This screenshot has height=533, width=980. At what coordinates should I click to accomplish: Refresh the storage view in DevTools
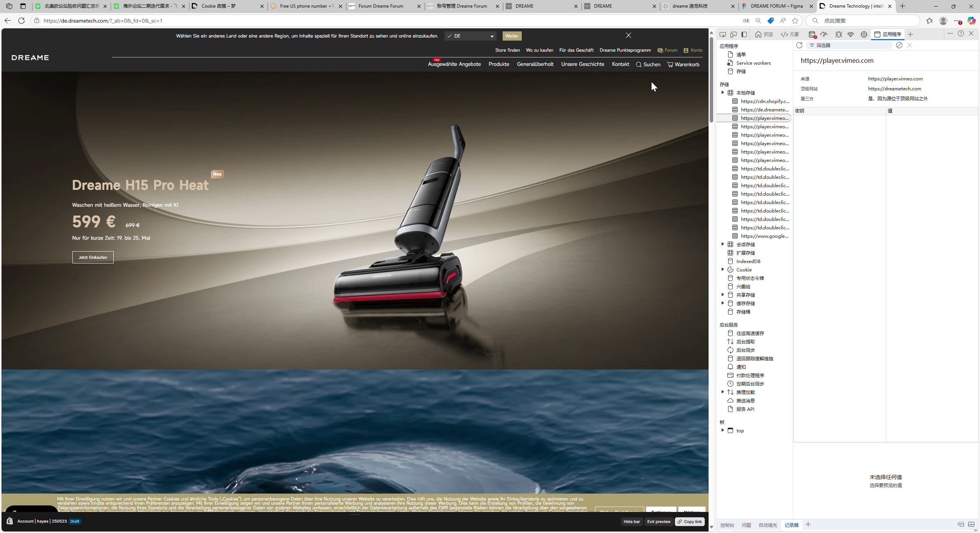click(799, 45)
